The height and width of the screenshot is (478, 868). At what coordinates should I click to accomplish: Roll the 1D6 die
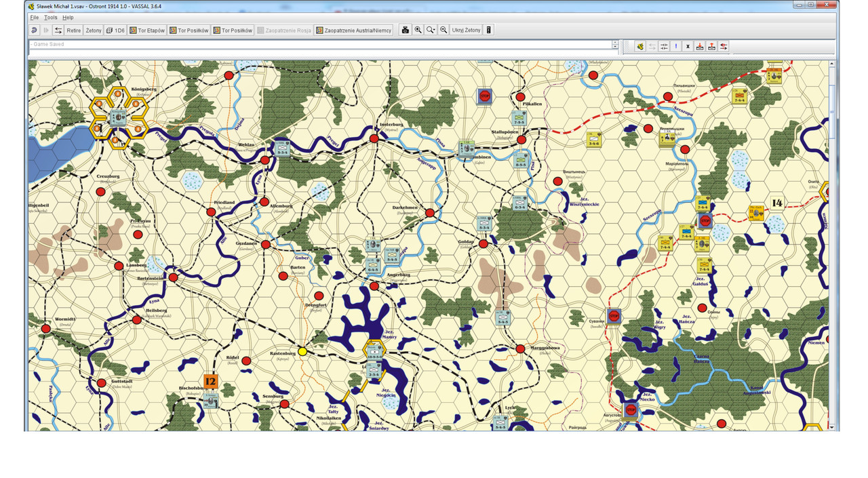click(x=116, y=30)
